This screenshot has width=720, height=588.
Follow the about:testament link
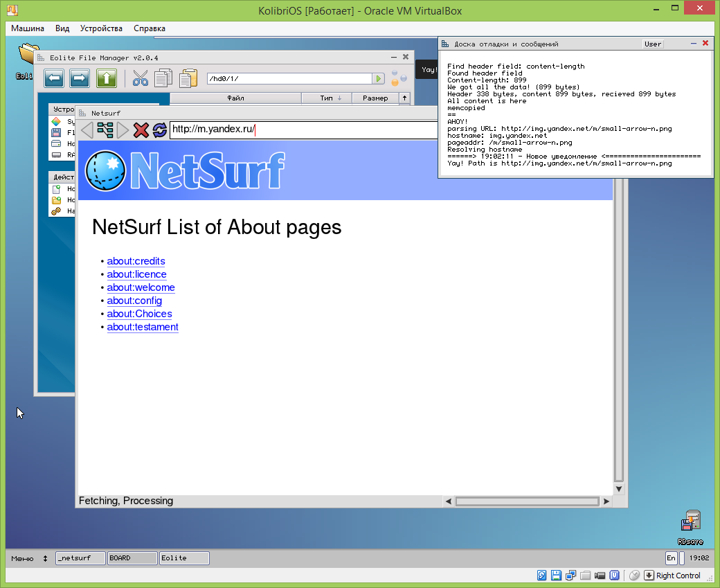143,327
